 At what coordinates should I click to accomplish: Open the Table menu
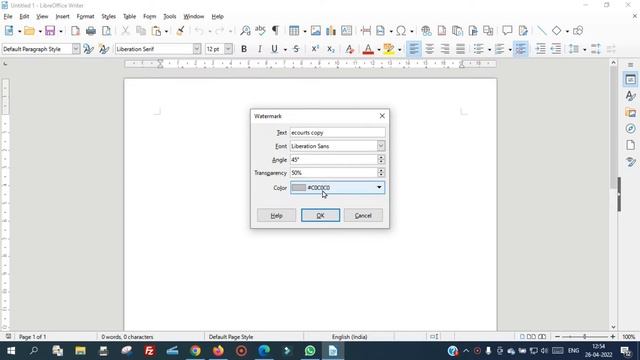pos(129,16)
